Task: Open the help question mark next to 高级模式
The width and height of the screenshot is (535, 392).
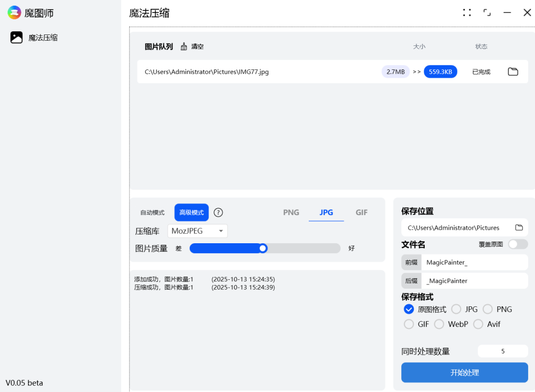Action: coord(218,212)
